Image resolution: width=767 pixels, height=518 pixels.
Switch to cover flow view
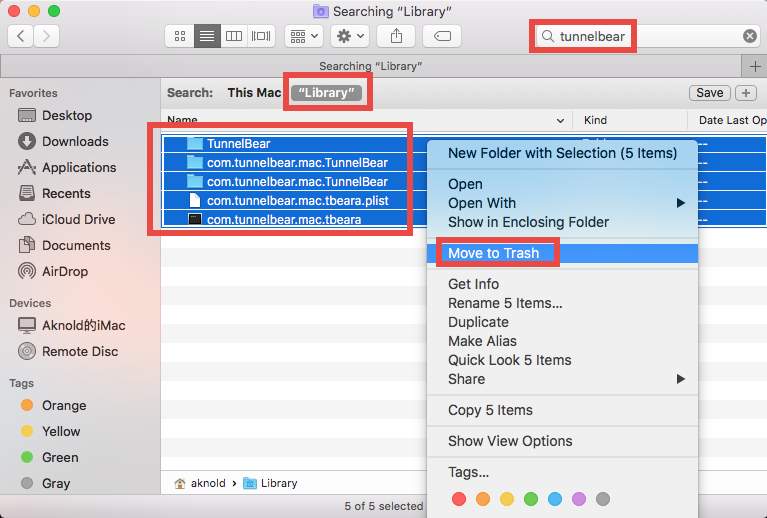pyautogui.click(x=261, y=36)
